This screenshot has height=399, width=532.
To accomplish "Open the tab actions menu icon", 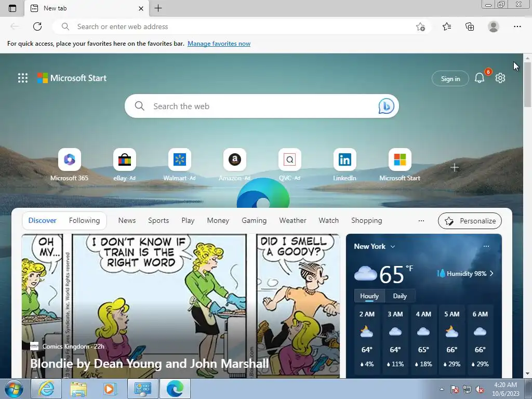I will pos(12,8).
